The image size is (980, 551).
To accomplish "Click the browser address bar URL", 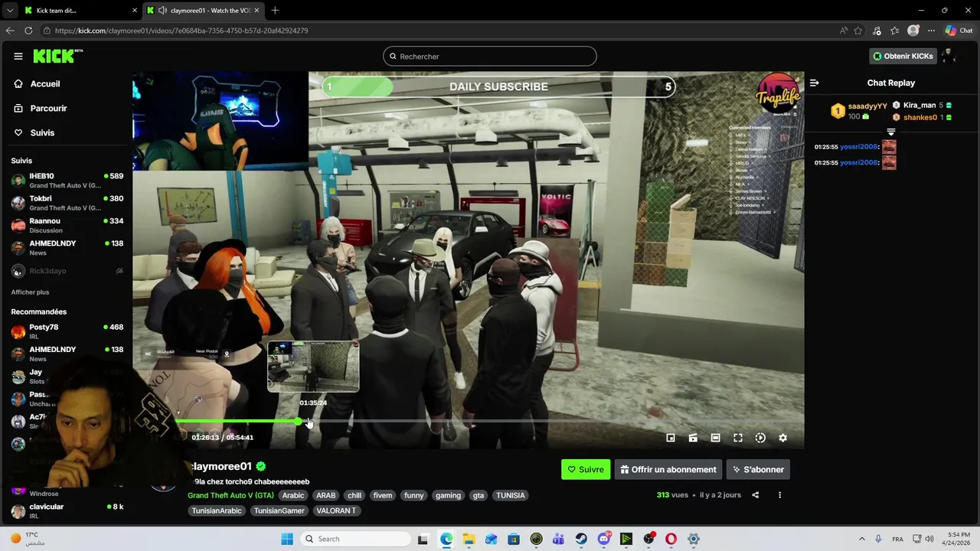I will (181, 31).
